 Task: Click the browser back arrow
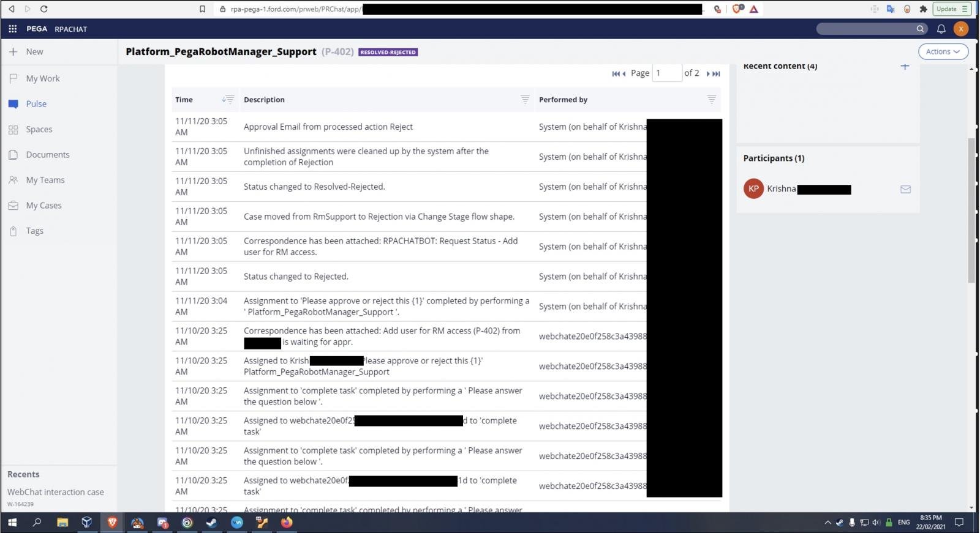pos(11,9)
